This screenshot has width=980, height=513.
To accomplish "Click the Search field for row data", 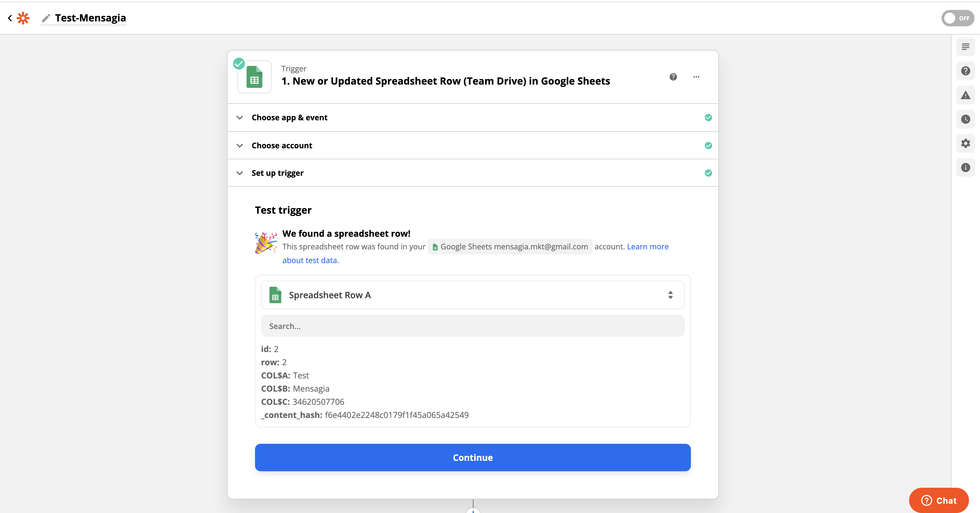I will coord(472,326).
